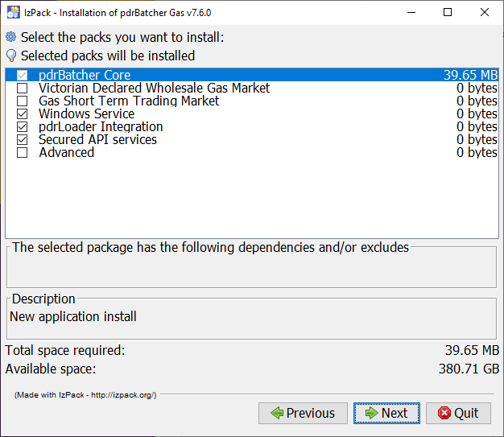The width and height of the screenshot is (504, 437).
Task: Maximize the installer window
Action: (x=448, y=13)
